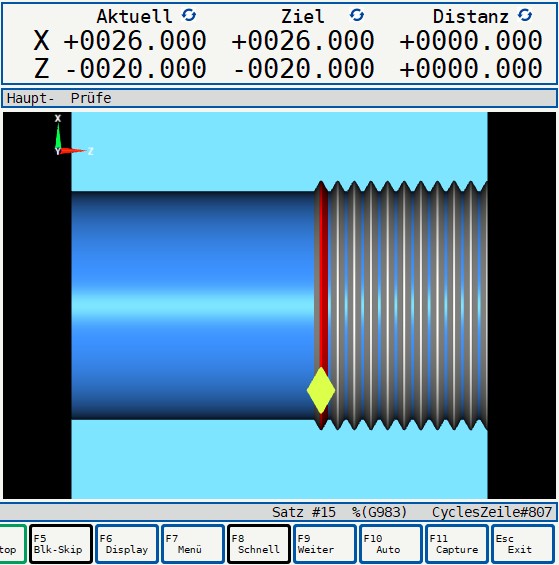Click the partially visible Stop button
Viewport: 559px width, 565px height.
pos(13,544)
